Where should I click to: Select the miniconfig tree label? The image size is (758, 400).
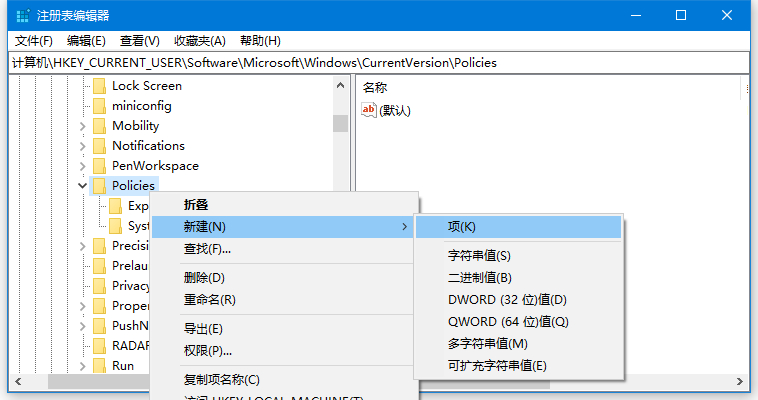pos(142,106)
